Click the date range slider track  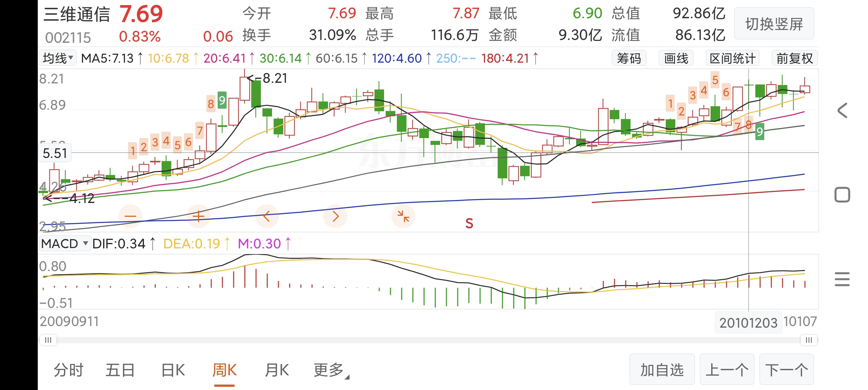coord(428,340)
